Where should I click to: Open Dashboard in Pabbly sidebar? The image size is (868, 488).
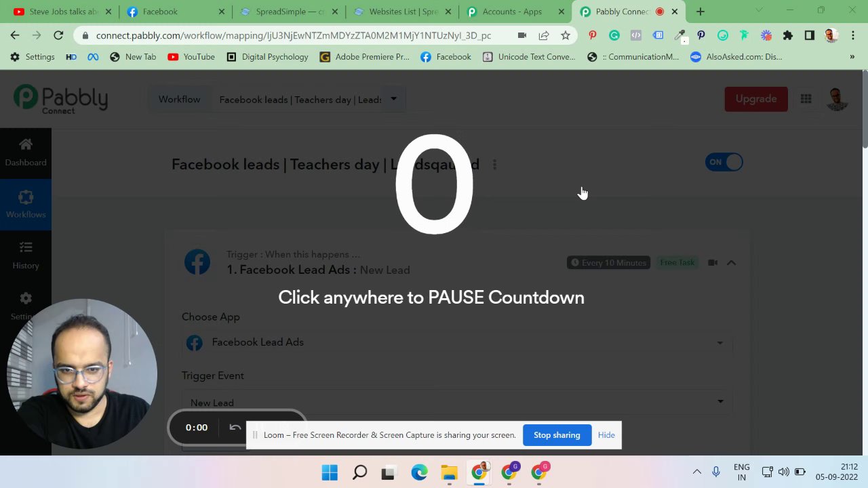pyautogui.click(x=26, y=152)
